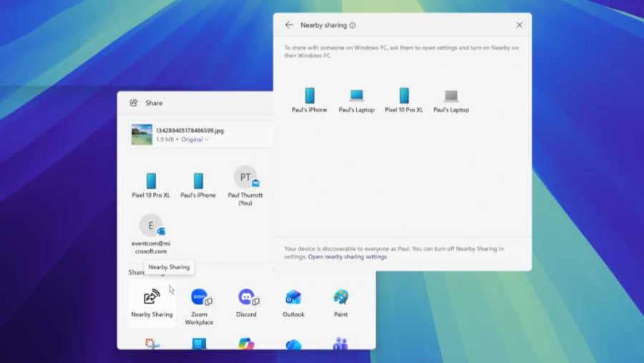Click the Share icon in the Share window header
644x363 pixels.
pos(134,103)
